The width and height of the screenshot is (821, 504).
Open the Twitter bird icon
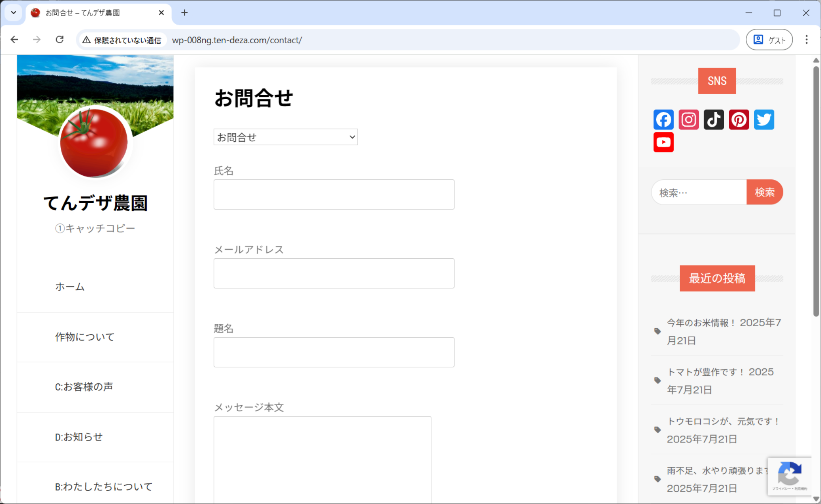pyautogui.click(x=764, y=119)
